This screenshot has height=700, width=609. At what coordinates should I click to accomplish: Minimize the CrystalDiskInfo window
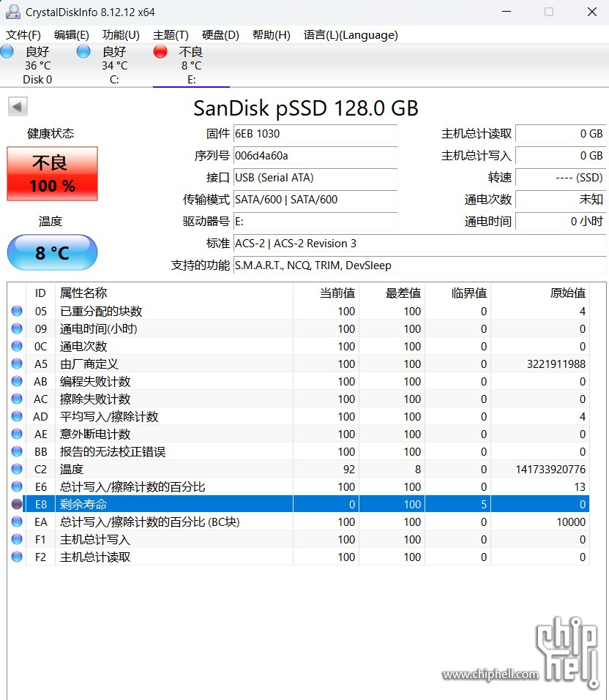(507, 12)
